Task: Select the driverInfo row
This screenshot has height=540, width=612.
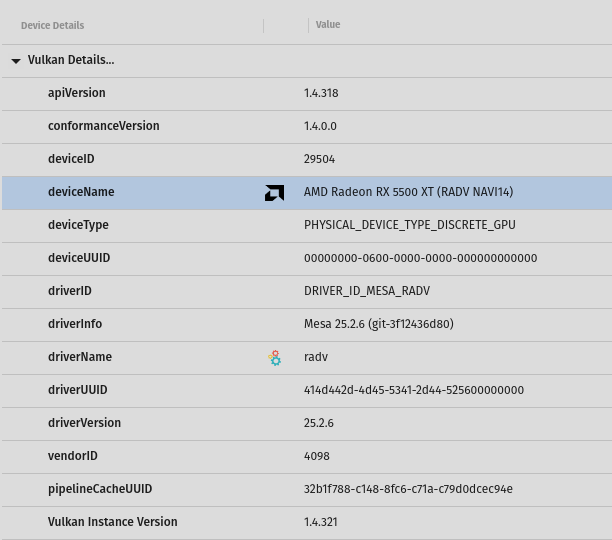Action: click(75, 324)
